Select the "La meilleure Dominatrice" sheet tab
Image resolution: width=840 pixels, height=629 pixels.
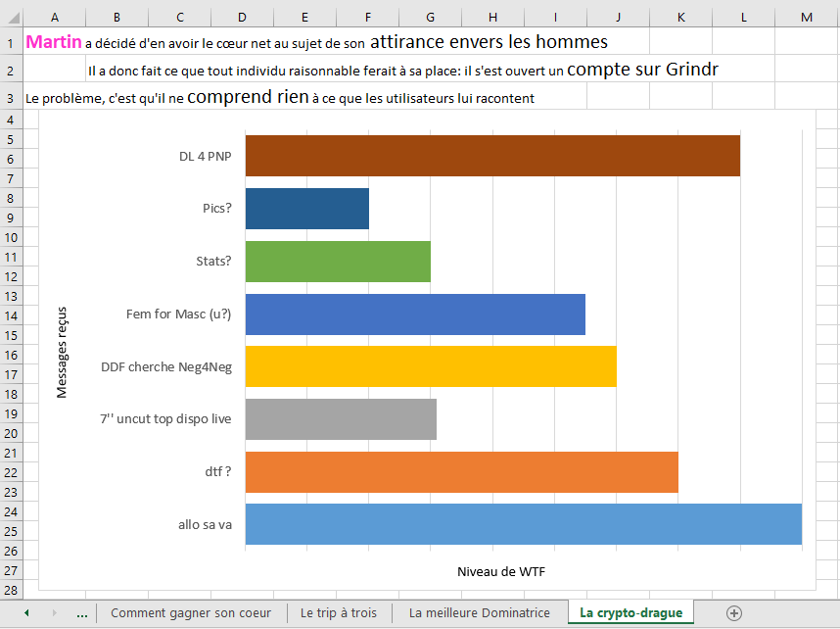click(479, 612)
